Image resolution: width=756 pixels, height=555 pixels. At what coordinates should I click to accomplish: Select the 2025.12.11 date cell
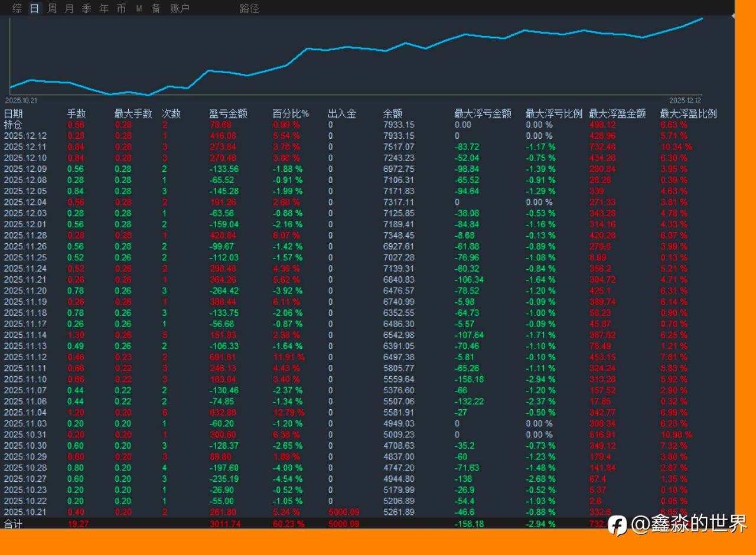click(25, 147)
